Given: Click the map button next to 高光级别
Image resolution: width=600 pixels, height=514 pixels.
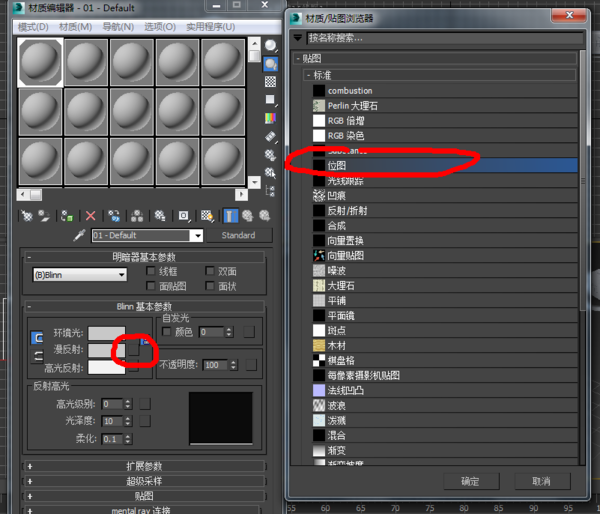Looking at the screenshot, I should pos(145,403).
